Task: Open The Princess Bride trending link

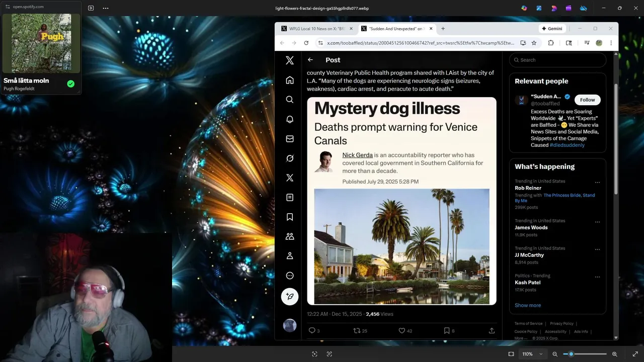Action: point(562,195)
